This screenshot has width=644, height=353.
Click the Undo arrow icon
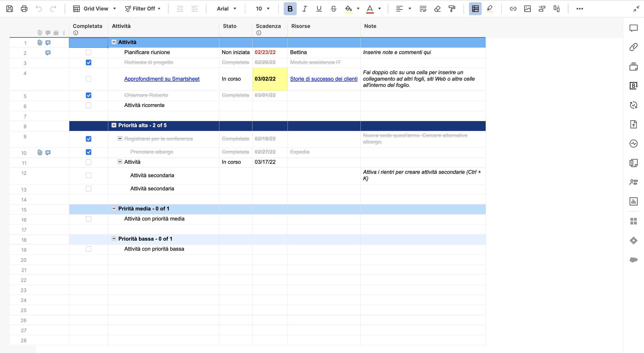pos(39,9)
